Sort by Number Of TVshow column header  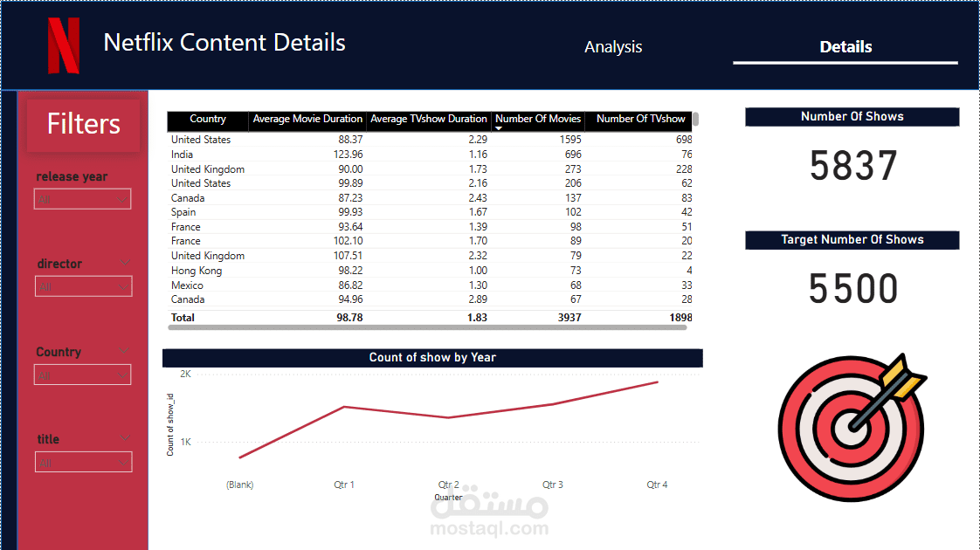[x=640, y=119]
